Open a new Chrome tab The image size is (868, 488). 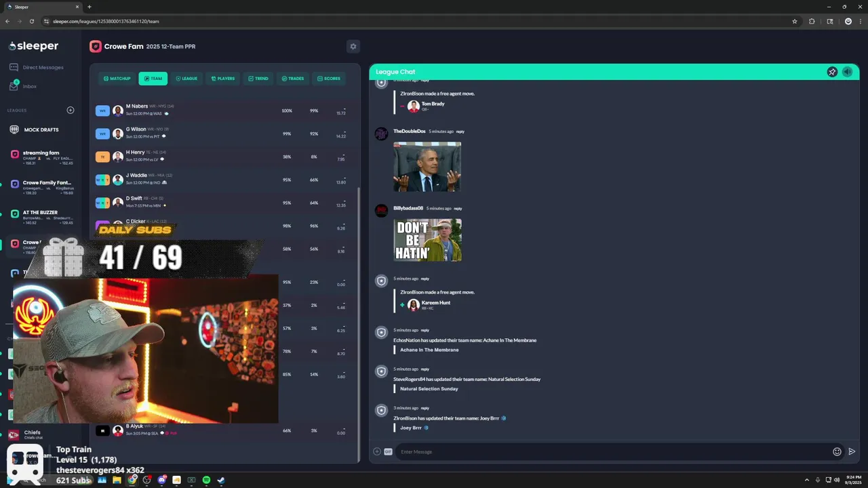(89, 7)
